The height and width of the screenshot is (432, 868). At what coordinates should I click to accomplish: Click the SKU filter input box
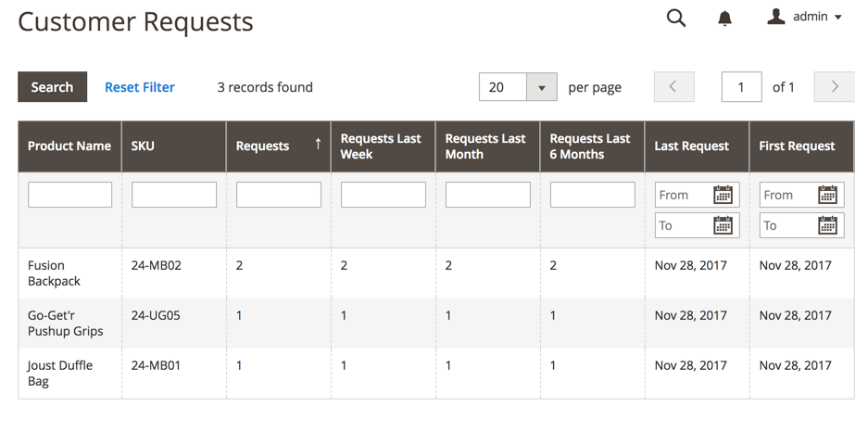pos(174,195)
